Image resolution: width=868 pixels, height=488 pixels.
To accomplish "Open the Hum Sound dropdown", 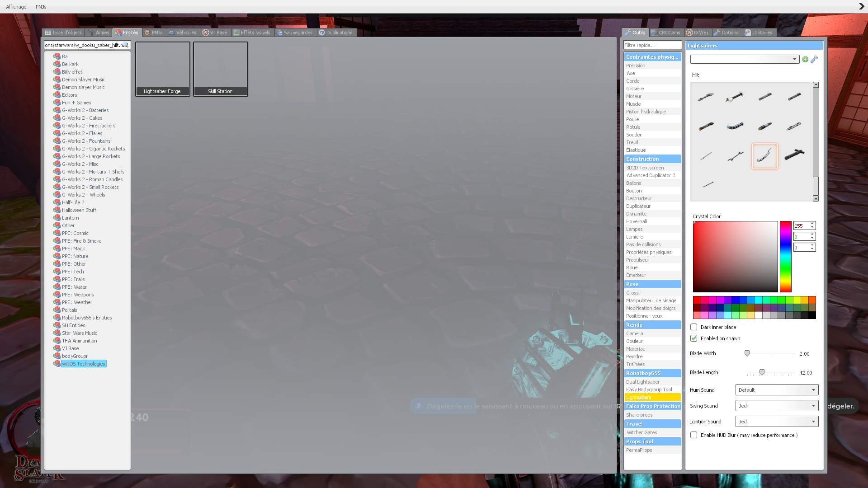I will point(777,390).
